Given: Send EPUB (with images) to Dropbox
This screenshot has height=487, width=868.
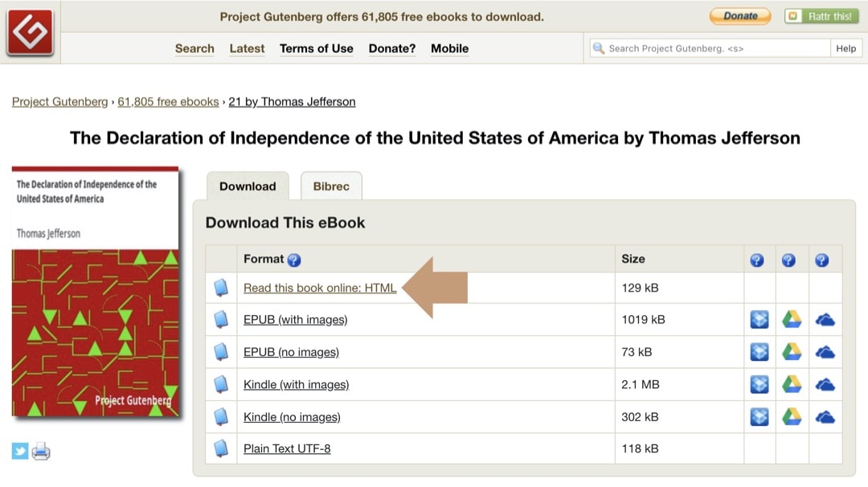Looking at the screenshot, I should pyautogui.click(x=759, y=319).
